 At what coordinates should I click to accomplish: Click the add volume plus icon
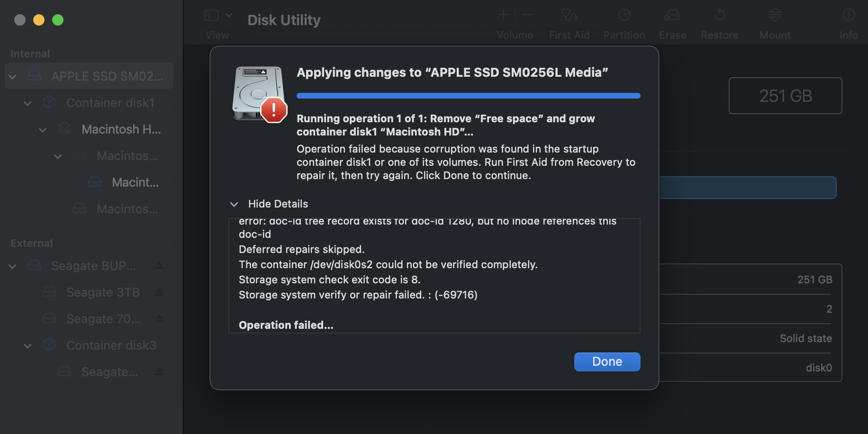point(503,15)
